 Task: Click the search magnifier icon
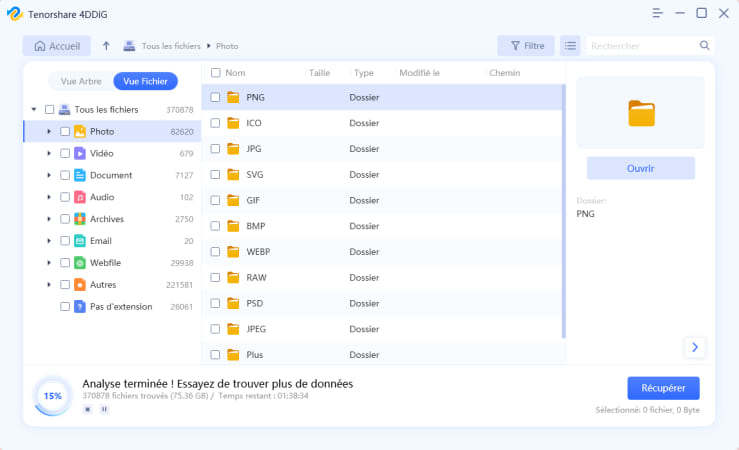704,45
